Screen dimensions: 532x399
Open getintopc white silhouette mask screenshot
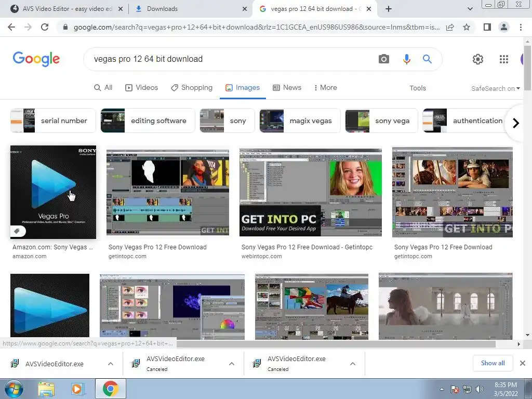point(168,192)
